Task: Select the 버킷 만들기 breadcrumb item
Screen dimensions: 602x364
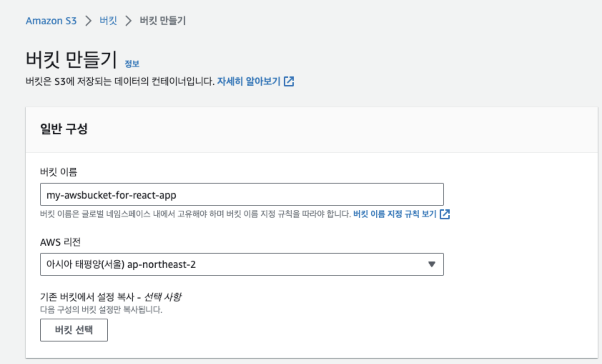Action: [163, 20]
